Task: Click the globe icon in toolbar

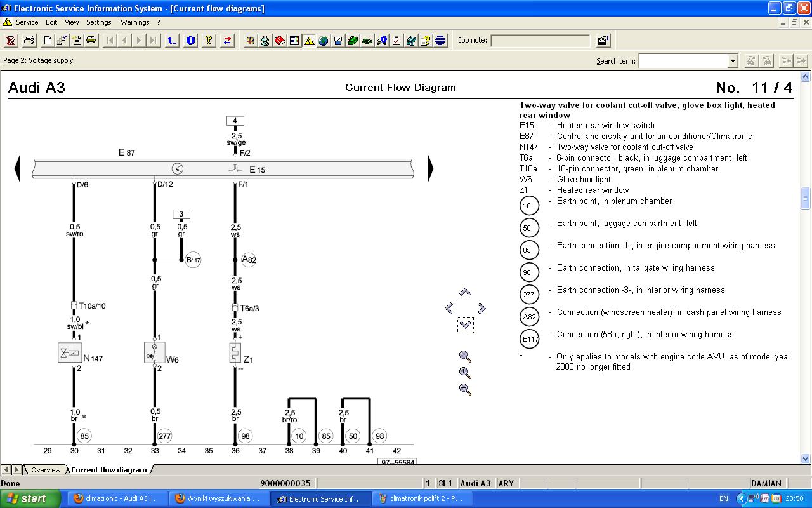Action: (x=324, y=41)
